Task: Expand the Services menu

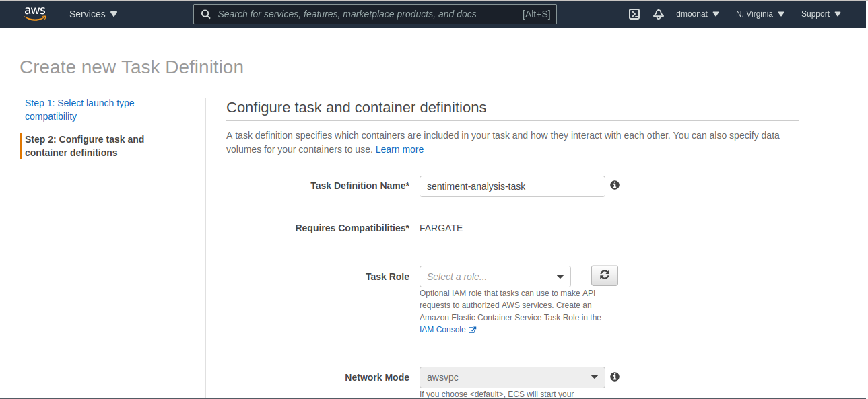Action: (94, 14)
